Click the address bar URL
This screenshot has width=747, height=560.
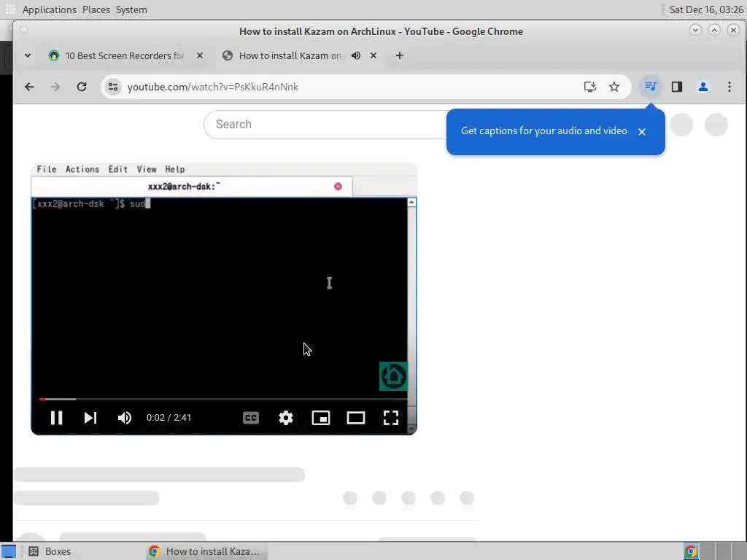click(212, 87)
